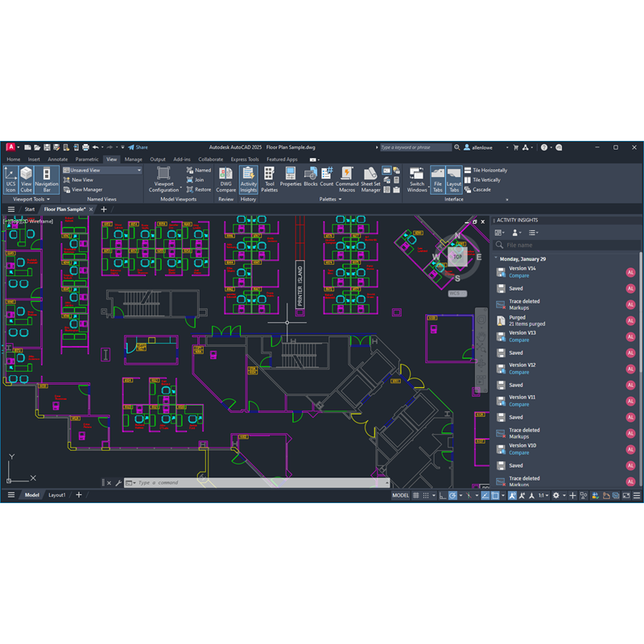Toggle grid display in status bar
This screenshot has height=644, width=644.
tap(440, 496)
